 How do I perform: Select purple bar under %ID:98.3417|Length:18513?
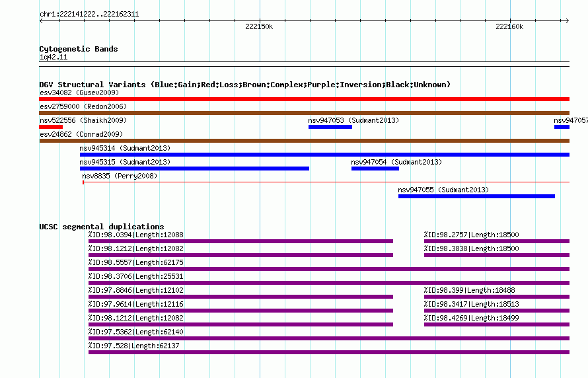pyautogui.click(x=497, y=311)
